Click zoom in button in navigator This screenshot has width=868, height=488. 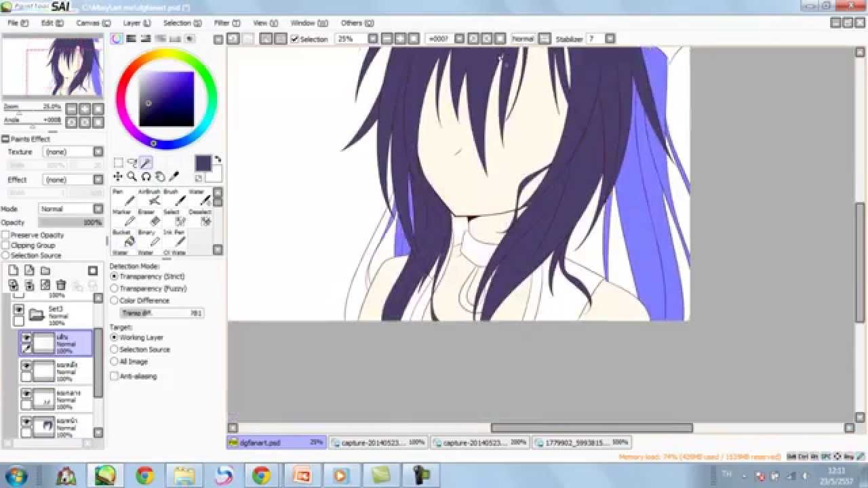click(85, 109)
